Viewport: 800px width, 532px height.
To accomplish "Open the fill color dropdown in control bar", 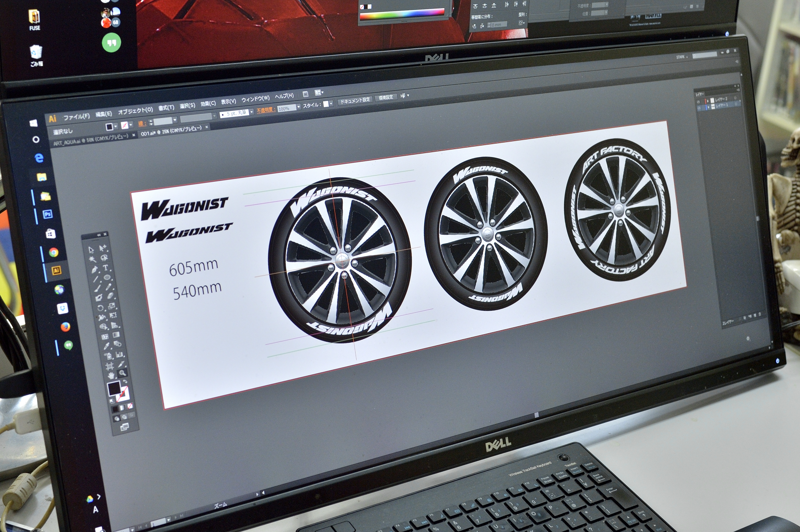I will coord(116,126).
